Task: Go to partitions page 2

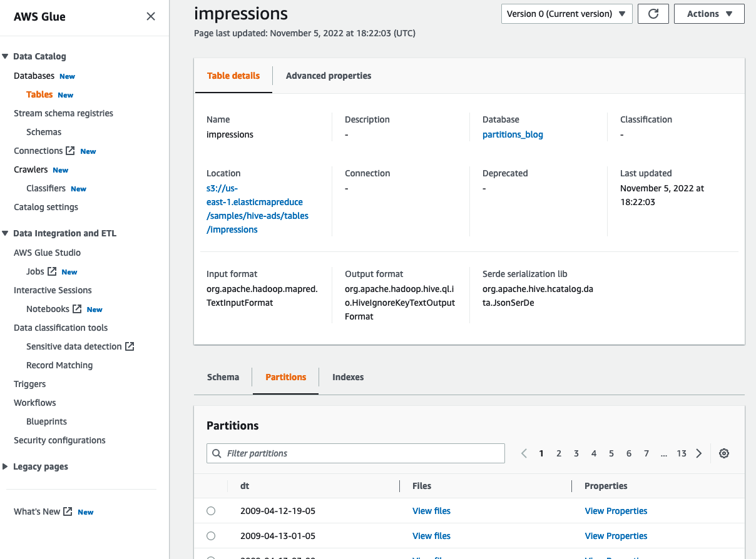Action: pyautogui.click(x=559, y=453)
